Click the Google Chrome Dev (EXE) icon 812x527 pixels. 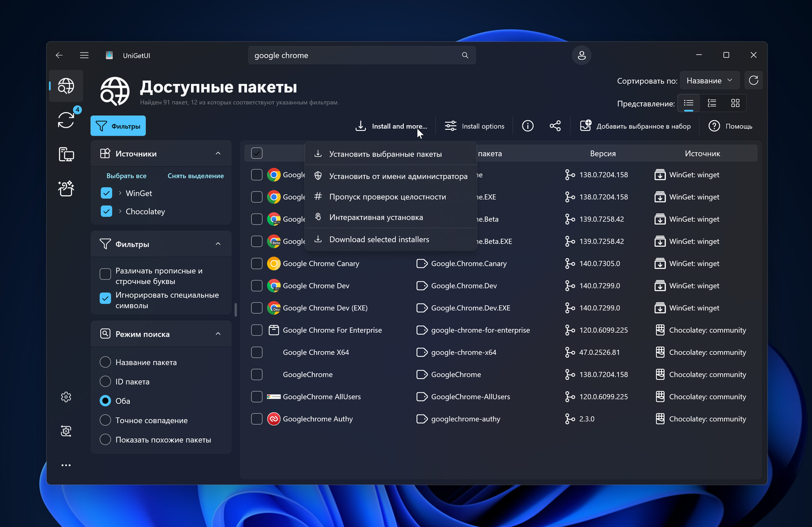click(274, 308)
